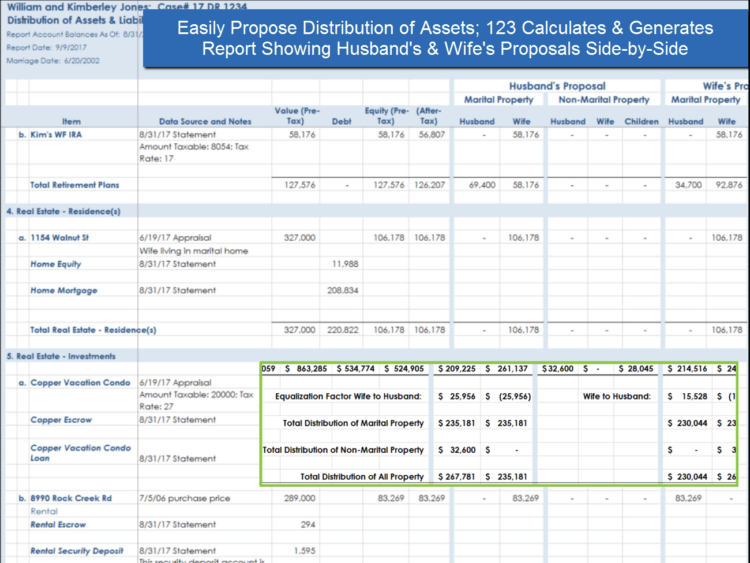Click the Total Retirement Plans row label
The width and height of the screenshot is (750, 563).
[78, 184]
